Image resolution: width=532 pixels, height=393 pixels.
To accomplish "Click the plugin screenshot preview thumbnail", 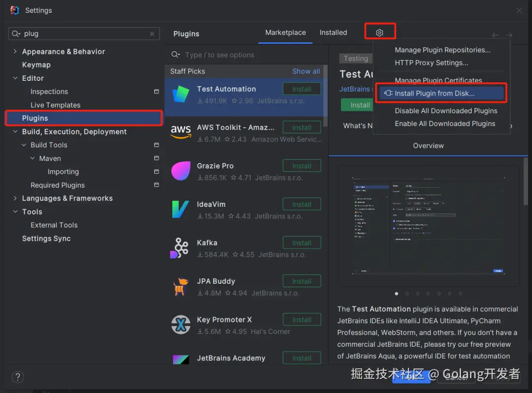I will 428,226.
